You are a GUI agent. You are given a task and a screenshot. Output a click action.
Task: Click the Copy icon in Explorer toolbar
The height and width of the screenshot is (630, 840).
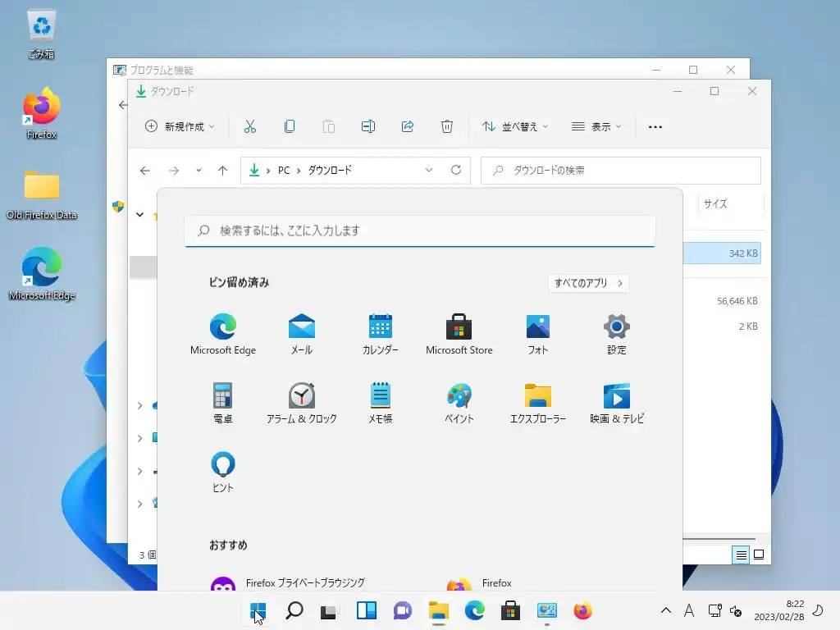click(290, 126)
